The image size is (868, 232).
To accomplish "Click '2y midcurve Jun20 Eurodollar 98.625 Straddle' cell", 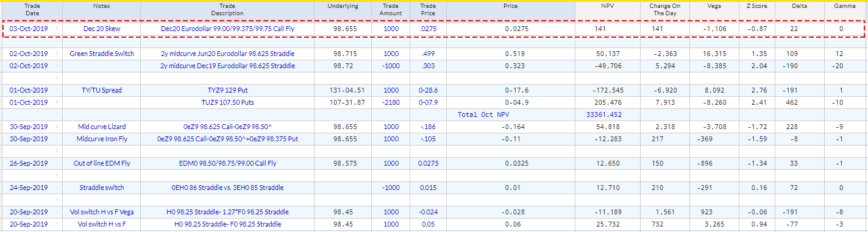I will point(227,54).
